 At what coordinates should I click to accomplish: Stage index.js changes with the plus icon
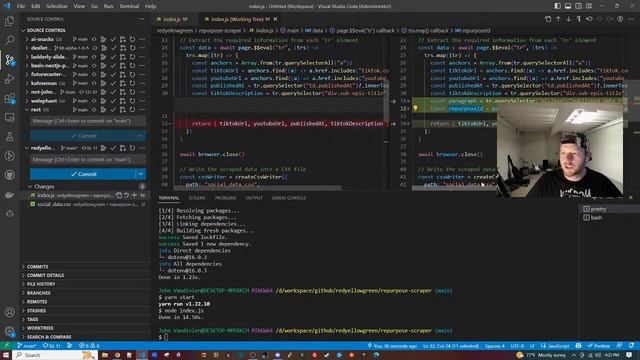134,196
